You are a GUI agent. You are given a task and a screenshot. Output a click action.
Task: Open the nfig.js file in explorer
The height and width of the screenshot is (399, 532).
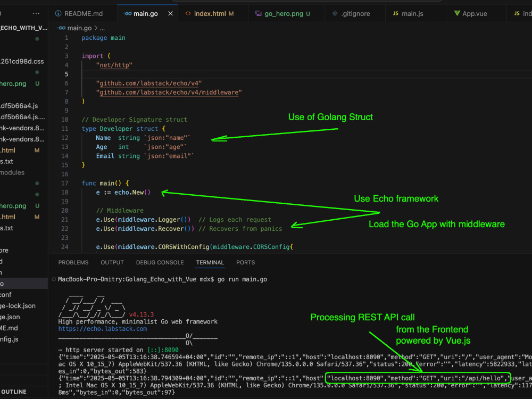(x=10, y=339)
